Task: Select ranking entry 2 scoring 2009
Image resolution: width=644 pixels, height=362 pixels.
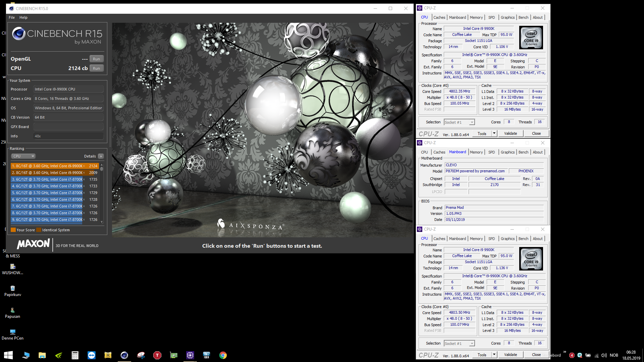Action: 55,173
